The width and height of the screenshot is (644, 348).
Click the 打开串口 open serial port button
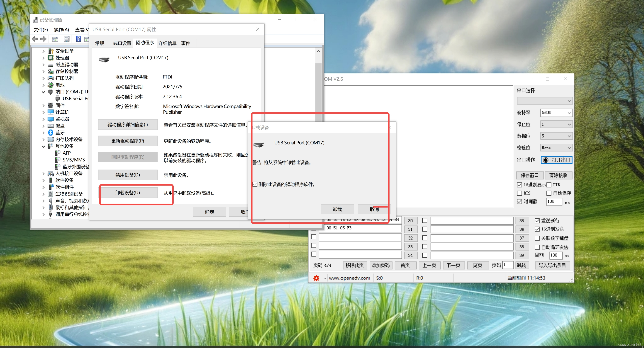click(x=556, y=160)
